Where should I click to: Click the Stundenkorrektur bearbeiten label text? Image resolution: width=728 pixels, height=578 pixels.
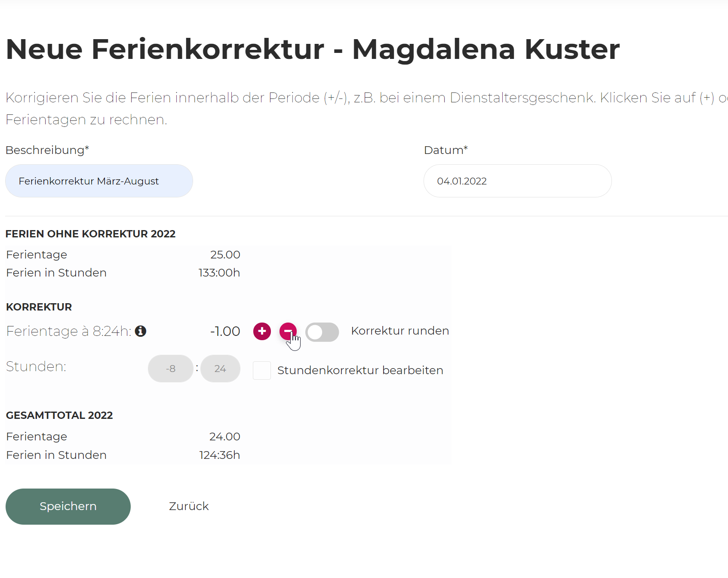coord(360,370)
